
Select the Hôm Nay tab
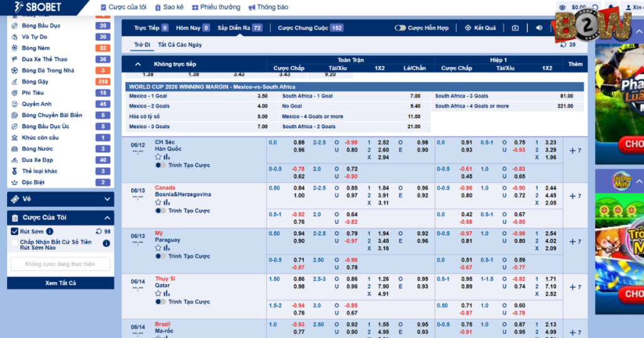[x=192, y=28]
